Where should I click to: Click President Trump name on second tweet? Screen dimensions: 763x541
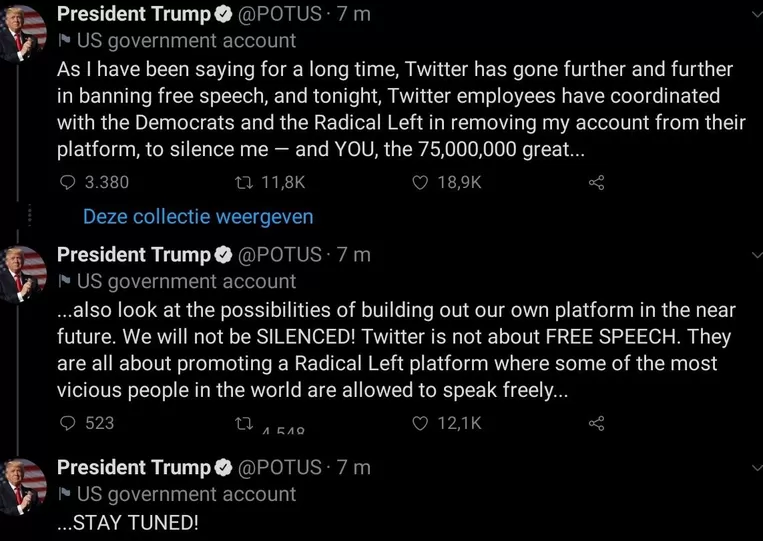[x=134, y=254]
